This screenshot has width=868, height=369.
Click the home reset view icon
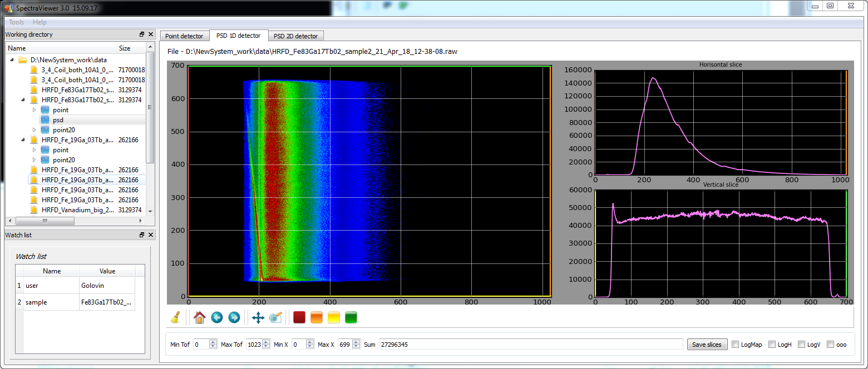pyautogui.click(x=199, y=317)
